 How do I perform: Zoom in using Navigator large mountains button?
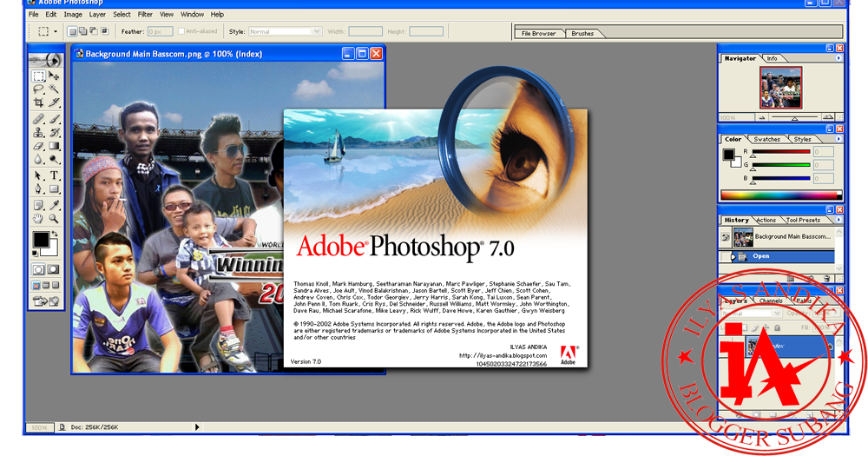(x=828, y=117)
